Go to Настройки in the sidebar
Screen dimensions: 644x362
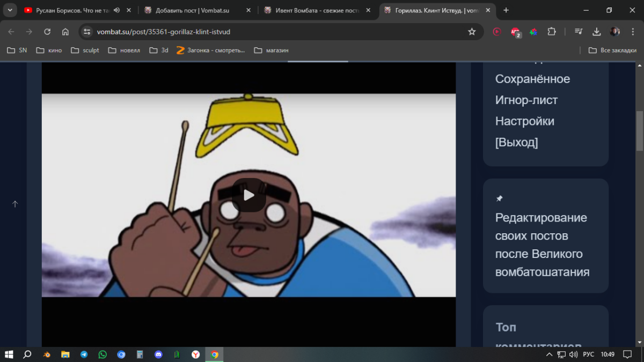click(525, 121)
